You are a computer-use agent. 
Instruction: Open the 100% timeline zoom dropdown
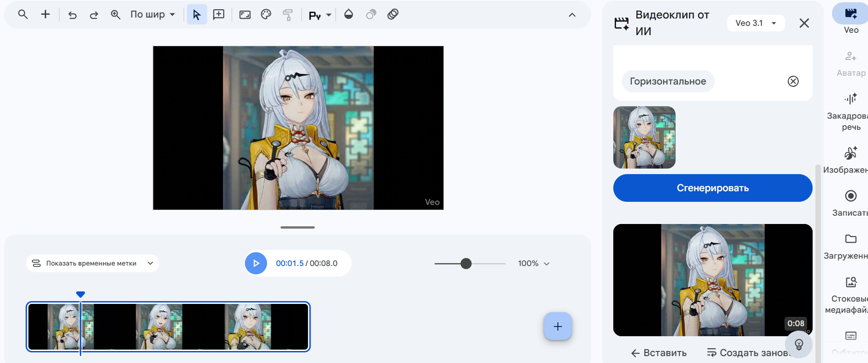[x=534, y=263]
